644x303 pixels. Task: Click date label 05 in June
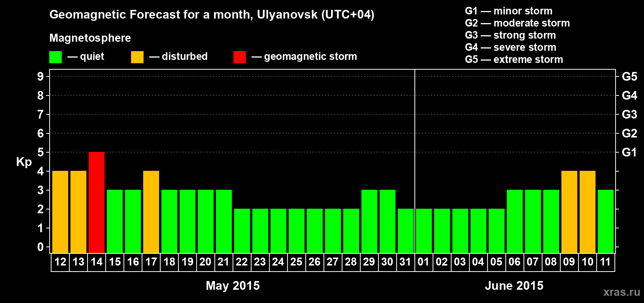(497, 262)
